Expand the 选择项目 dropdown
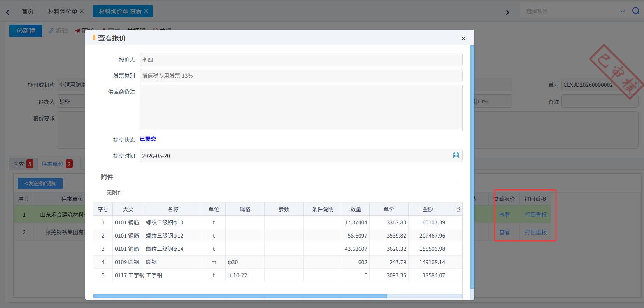 point(623,11)
